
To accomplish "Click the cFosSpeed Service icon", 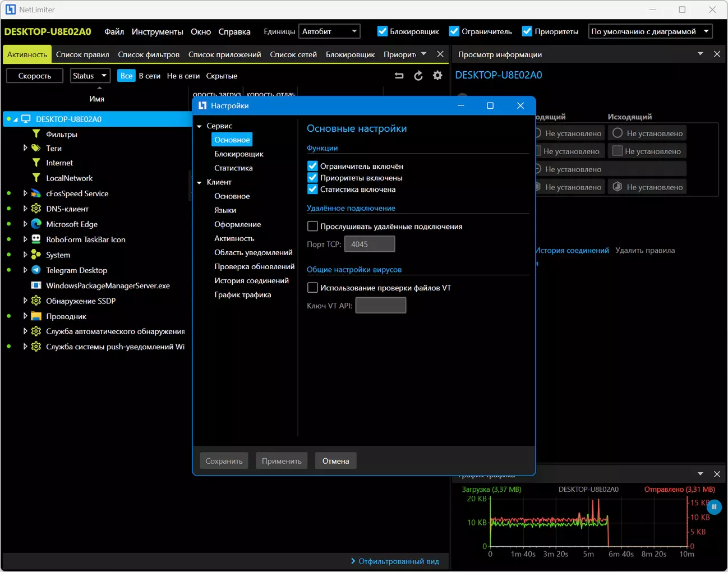I will pyautogui.click(x=36, y=193).
